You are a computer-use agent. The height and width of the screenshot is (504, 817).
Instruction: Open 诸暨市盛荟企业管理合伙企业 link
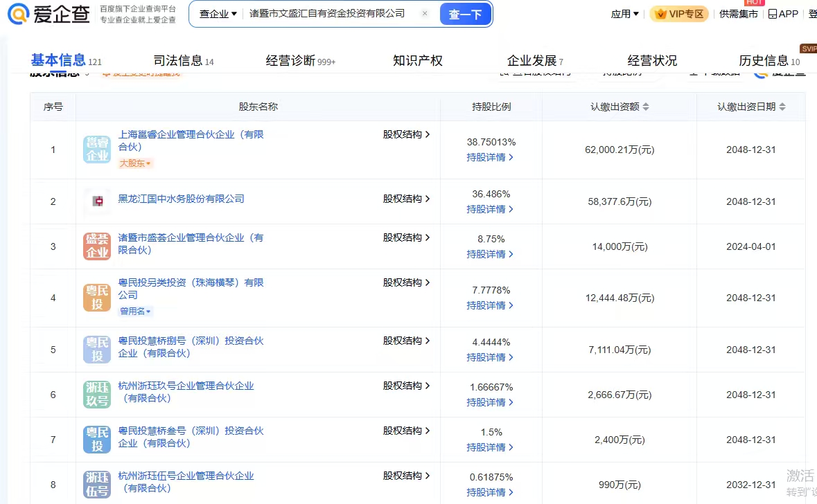pyautogui.click(x=191, y=244)
